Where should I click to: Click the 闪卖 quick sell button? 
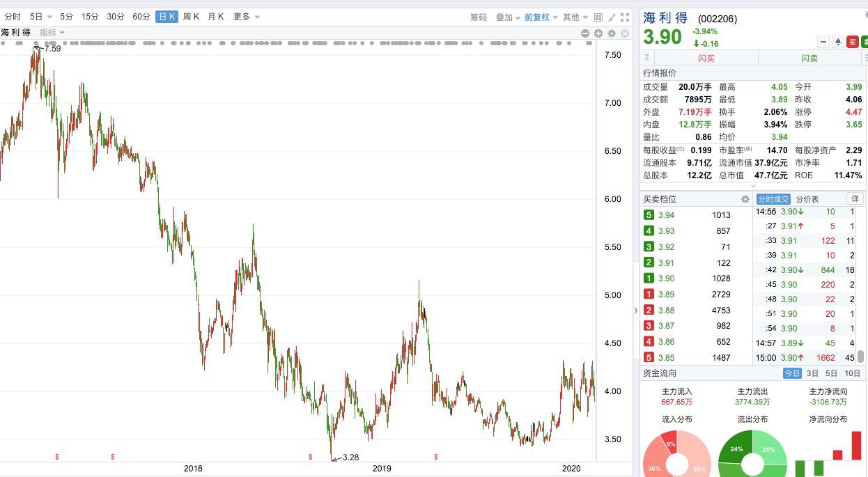point(809,58)
